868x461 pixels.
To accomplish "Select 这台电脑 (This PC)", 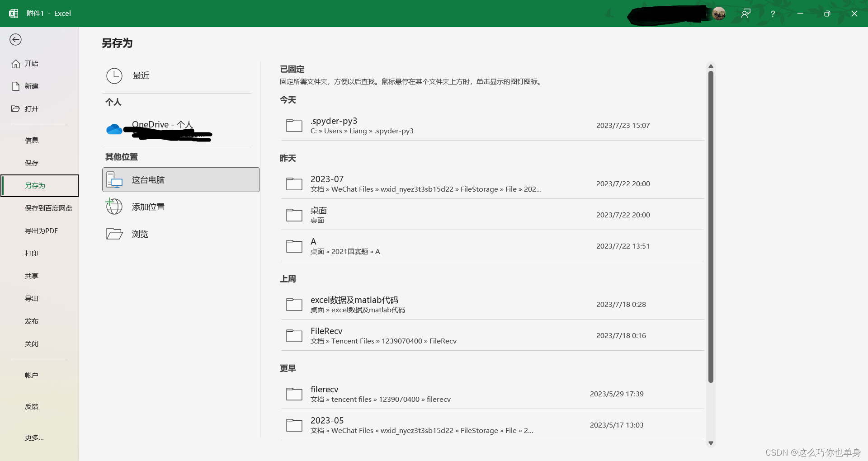I will point(148,179).
